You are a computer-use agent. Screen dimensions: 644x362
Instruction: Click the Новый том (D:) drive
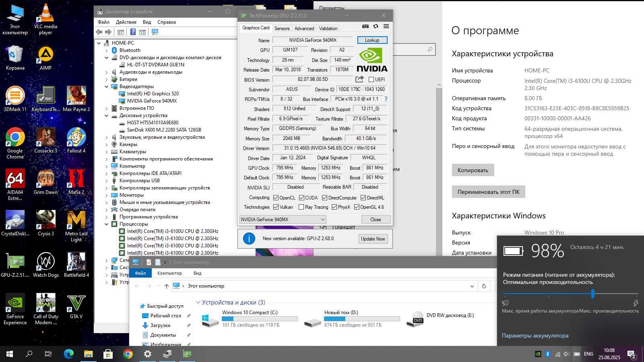coord(351,318)
